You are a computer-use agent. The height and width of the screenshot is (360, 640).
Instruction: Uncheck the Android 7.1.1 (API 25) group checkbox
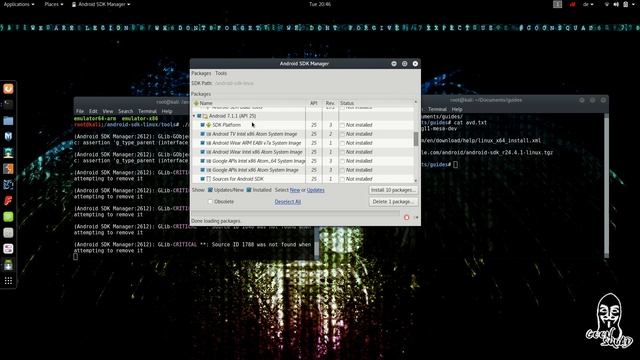click(x=199, y=116)
